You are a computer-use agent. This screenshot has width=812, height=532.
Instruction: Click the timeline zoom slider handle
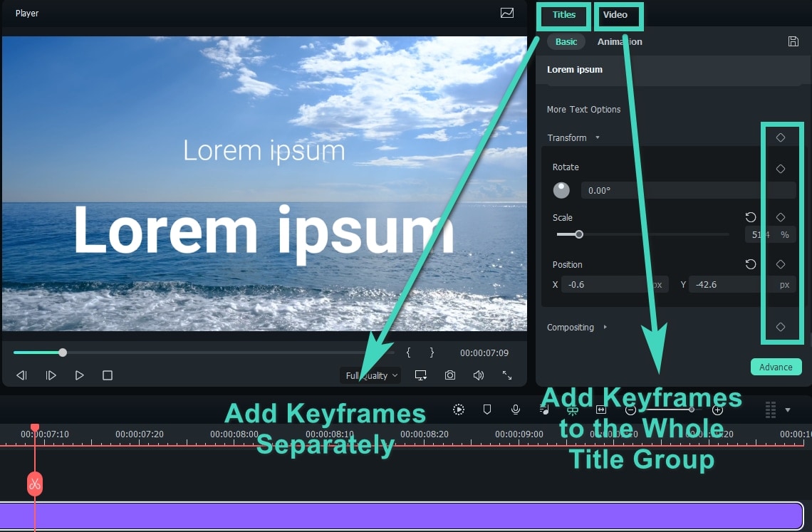point(692,410)
